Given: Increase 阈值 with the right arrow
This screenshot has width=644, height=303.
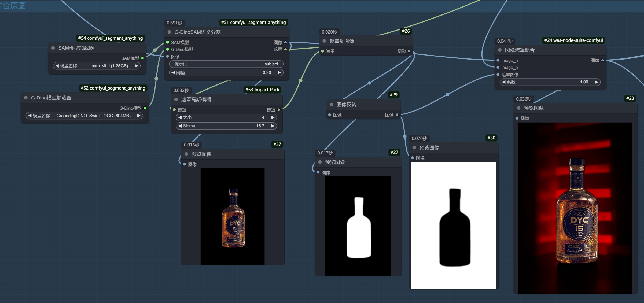Looking at the screenshot, I should 279,73.
